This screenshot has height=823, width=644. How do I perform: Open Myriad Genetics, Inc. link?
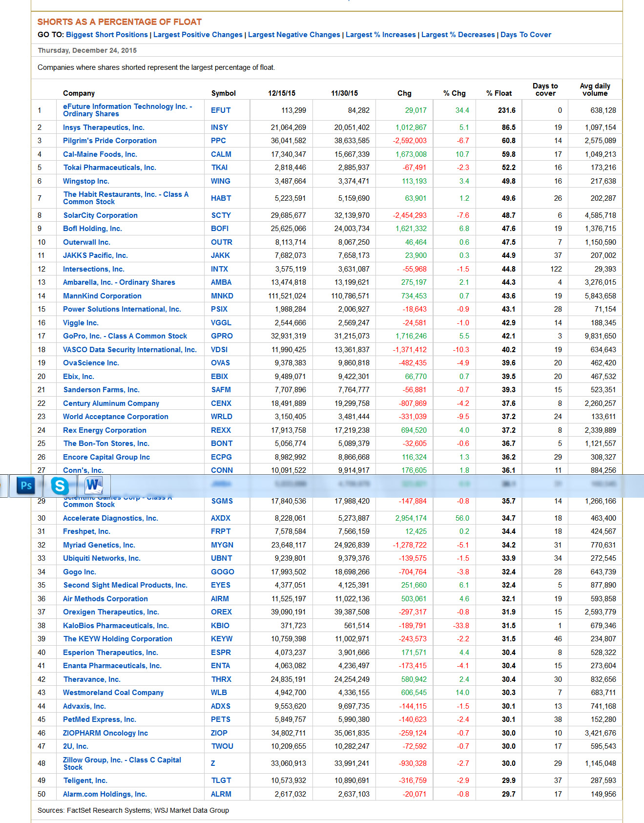click(99, 545)
